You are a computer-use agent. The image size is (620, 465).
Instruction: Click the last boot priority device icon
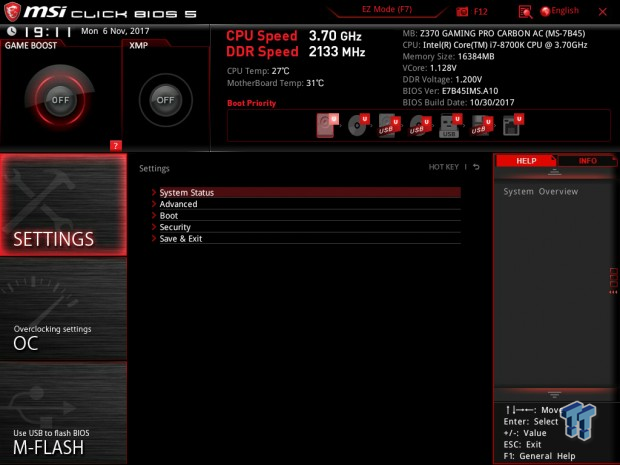pos(511,125)
